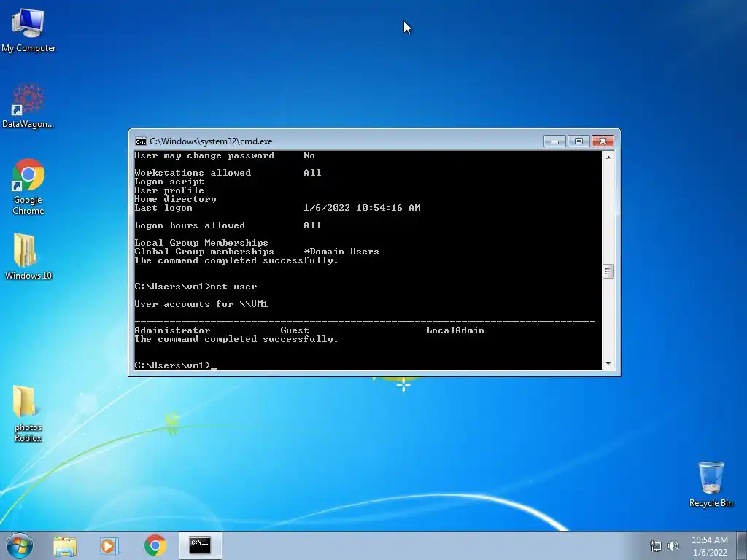Click the "User may change password" line
Image resolution: width=747 pixels, height=560 pixels.
point(225,155)
